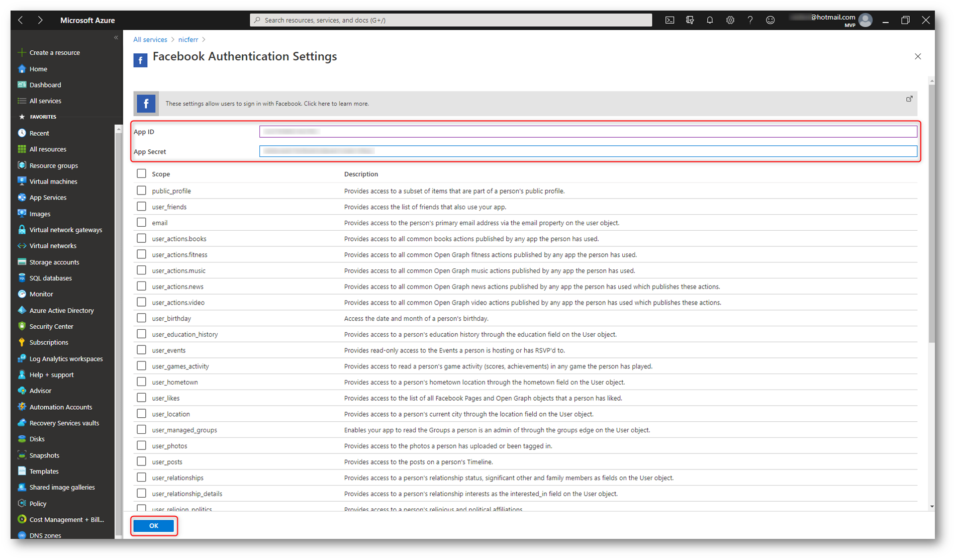Click the Monitor icon
Image resolution: width=956 pixels, height=560 pixels.
click(22, 294)
